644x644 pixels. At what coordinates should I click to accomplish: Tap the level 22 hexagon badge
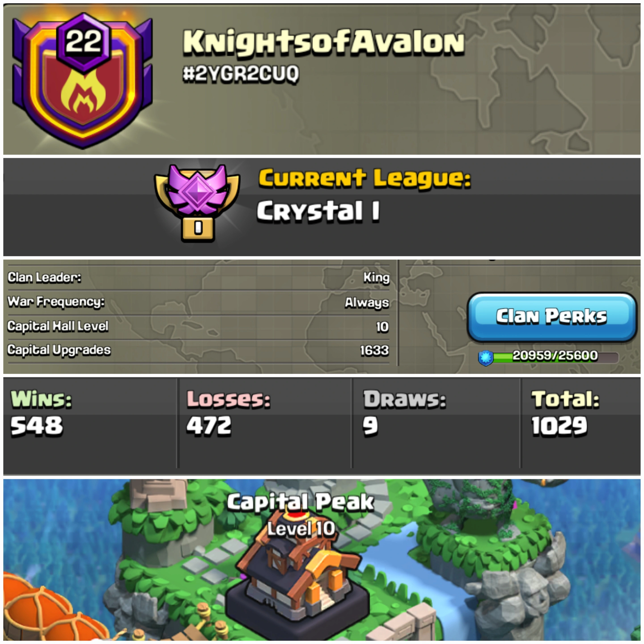pos(83,42)
